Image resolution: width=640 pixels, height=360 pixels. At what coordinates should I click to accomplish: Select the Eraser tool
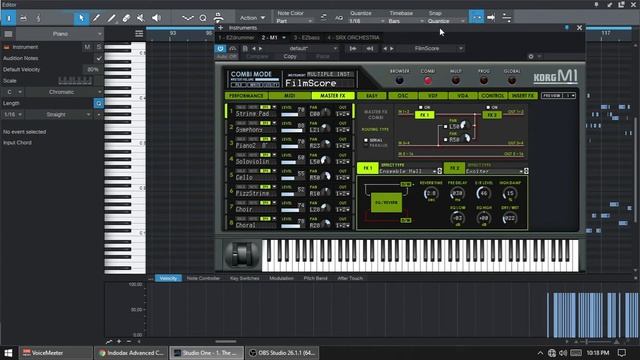point(126,18)
